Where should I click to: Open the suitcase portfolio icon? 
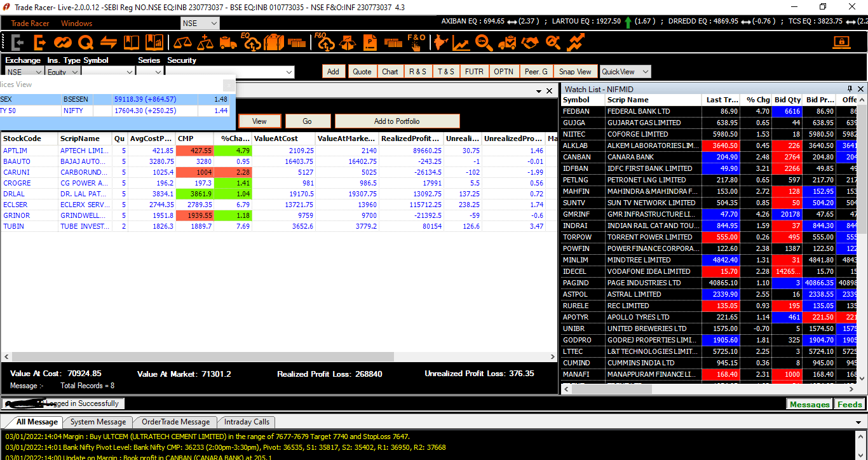274,43
